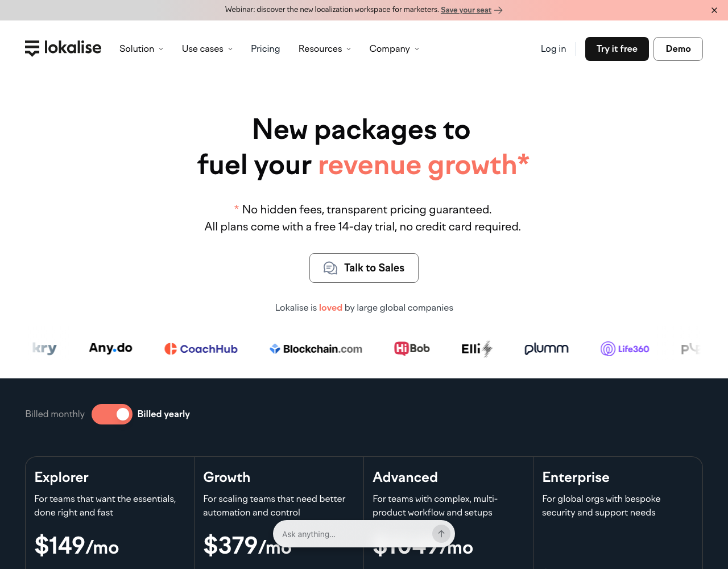Expand the Company menu
Screen dimensions: 728x569
(x=394, y=49)
